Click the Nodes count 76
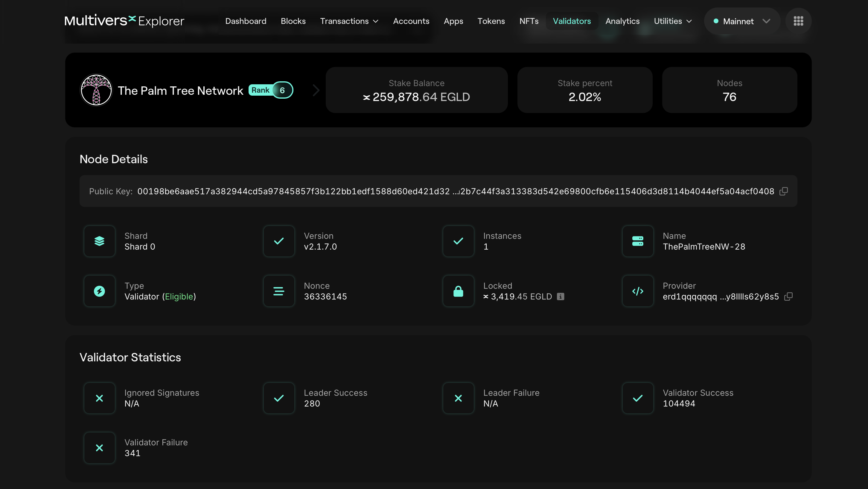The width and height of the screenshot is (868, 489). coord(730,97)
